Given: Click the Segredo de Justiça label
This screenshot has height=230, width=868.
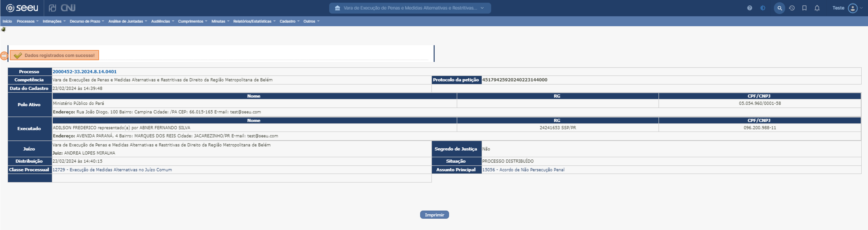Looking at the screenshot, I should click(x=456, y=149).
